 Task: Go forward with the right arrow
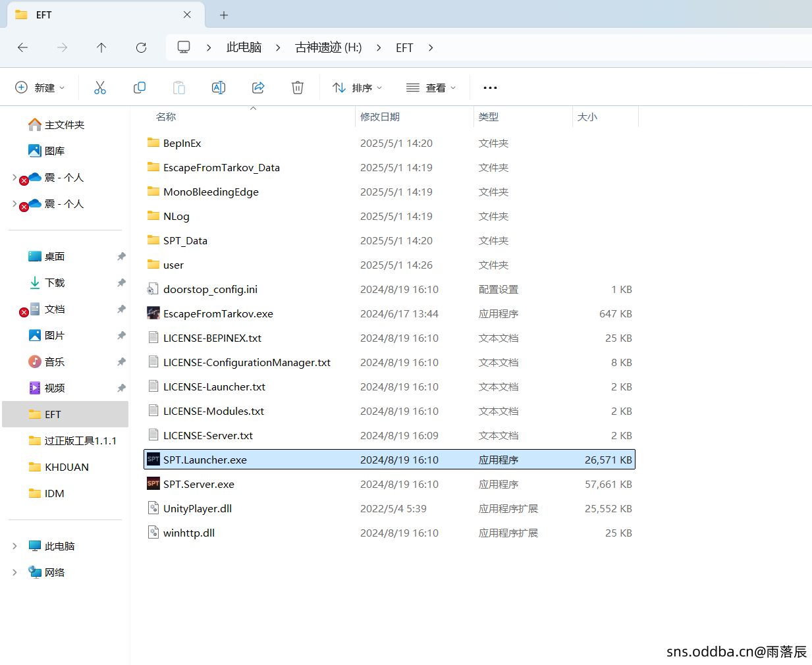tap(62, 47)
